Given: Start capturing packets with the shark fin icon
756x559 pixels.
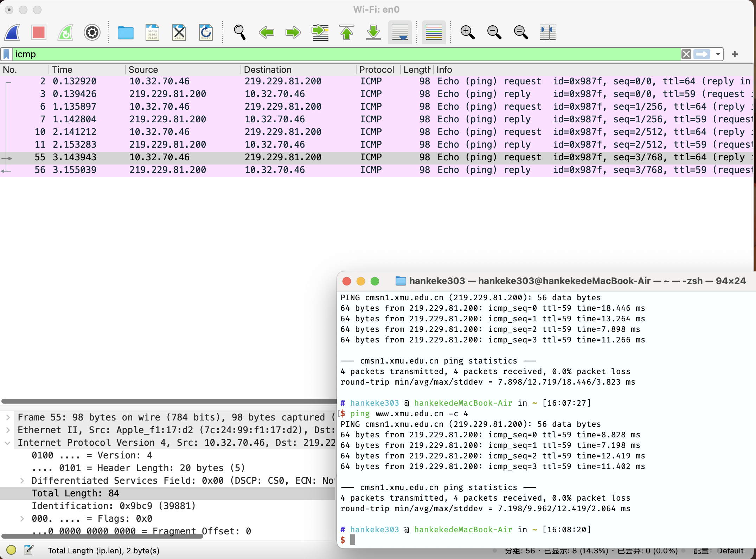Looking at the screenshot, I should tap(12, 32).
